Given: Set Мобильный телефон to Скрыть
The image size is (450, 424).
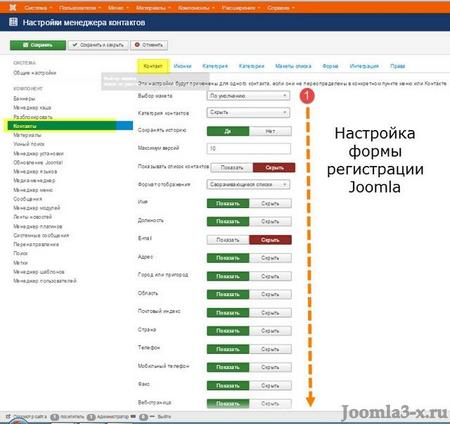Looking at the screenshot, I should point(270,367).
